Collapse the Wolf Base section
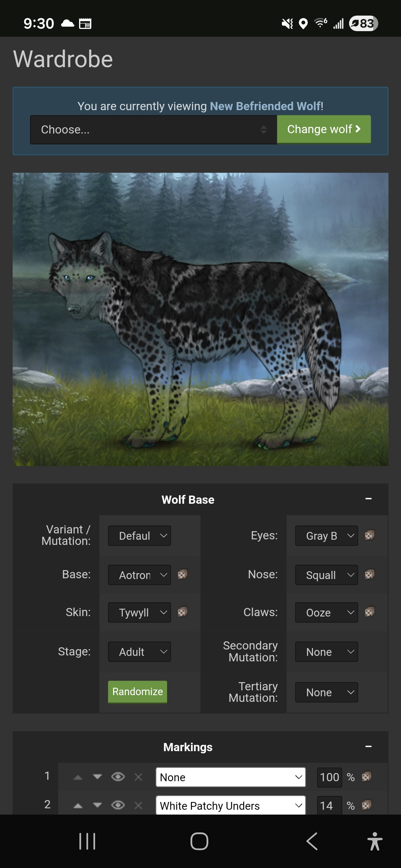 (x=368, y=499)
